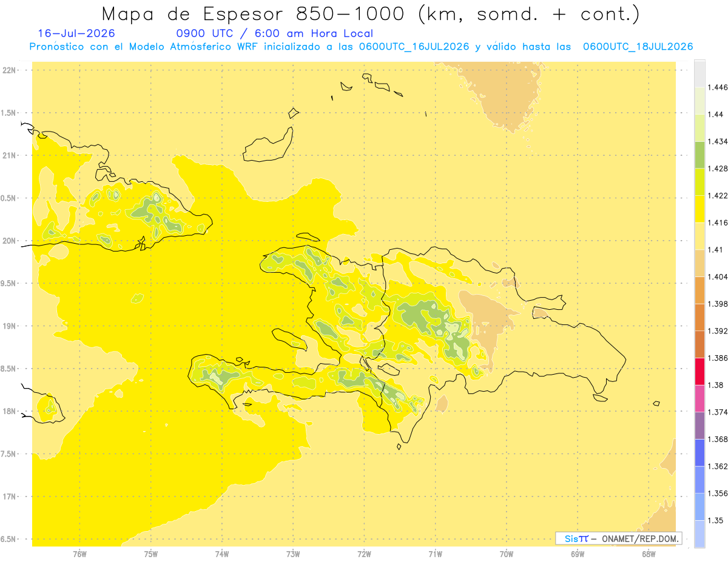The width and height of the screenshot is (728, 562).
Task: Click the light gray legend band above 1.446
Action: tap(699, 73)
